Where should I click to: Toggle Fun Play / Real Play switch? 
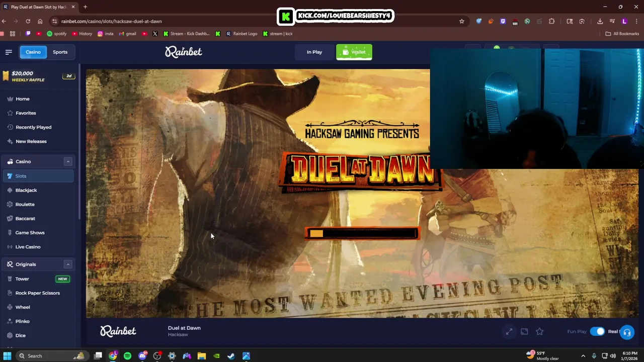(597, 331)
